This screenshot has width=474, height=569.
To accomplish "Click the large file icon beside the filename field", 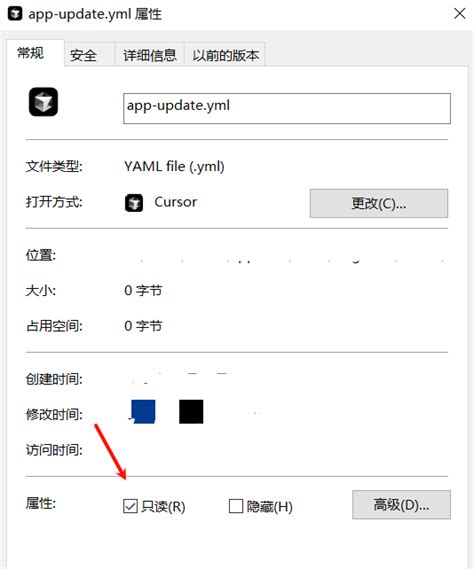I will 43,102.
